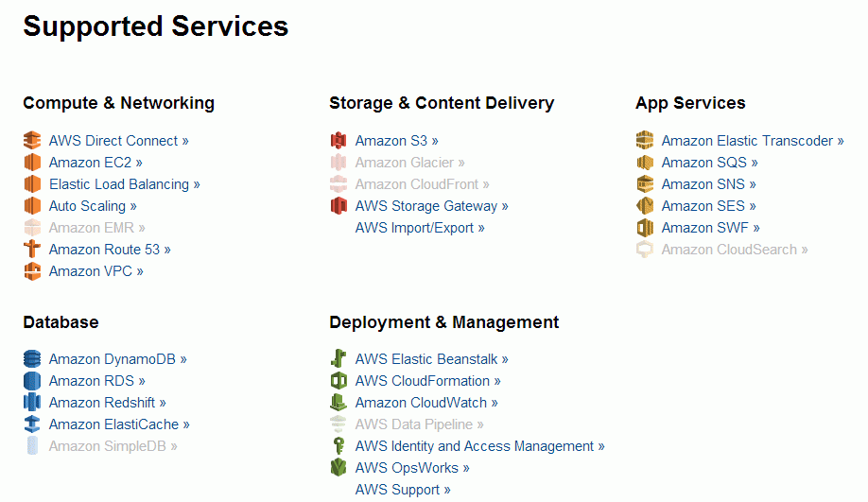The width and height of the screenshot is (868, 502).
Task: Click the faded Amazon SimpleDB icon
Action: point(32,446)
